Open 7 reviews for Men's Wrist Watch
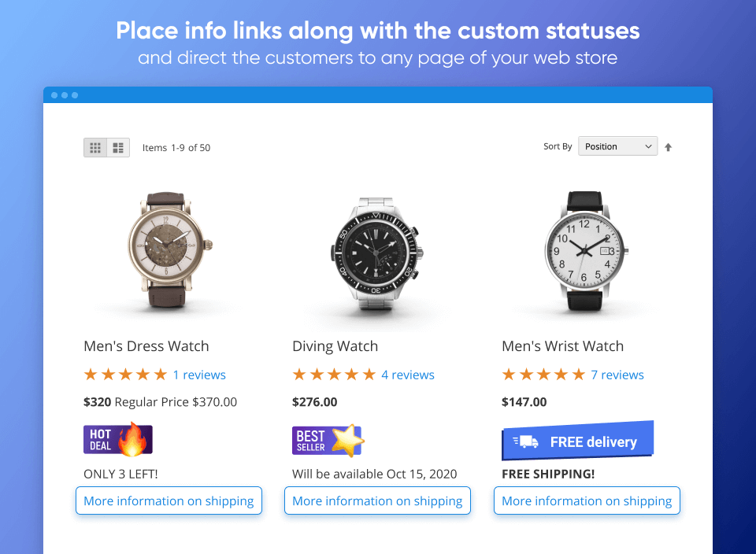The image size is (756, 554). click(x=617, y=375)
